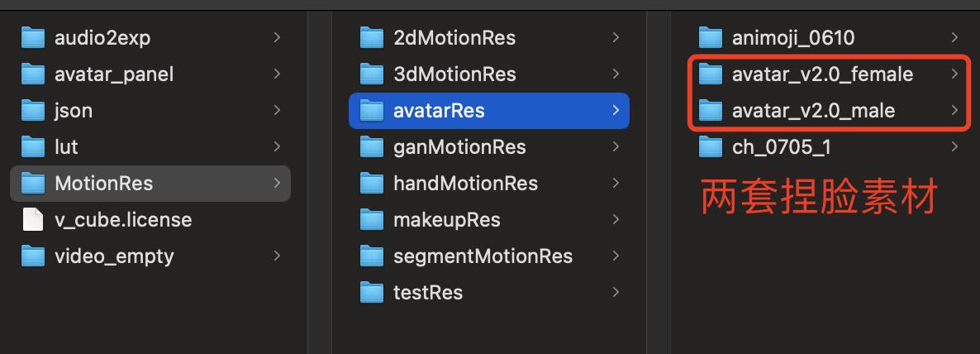Select the audio2exp folder icon
Viewport: 980px width, 354px height.
tap(32, 38)
